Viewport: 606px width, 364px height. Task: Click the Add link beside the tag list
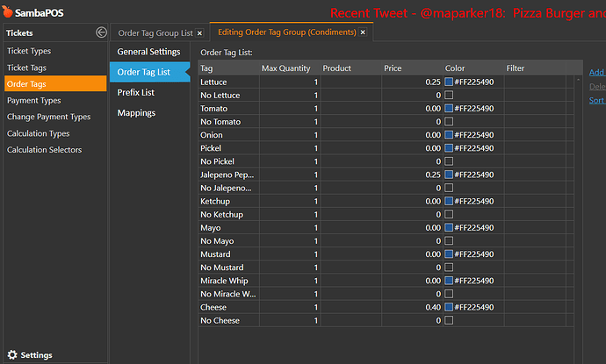(596, 73)
